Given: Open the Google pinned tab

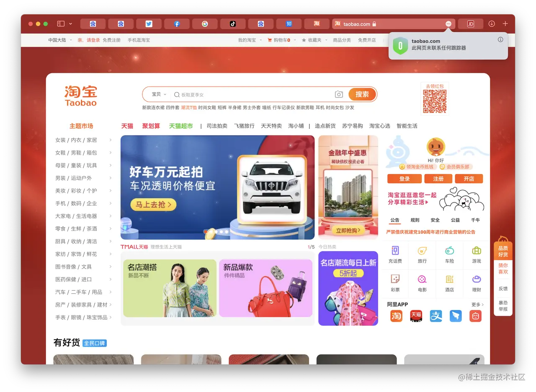Looking at the screenshot, I should [x=205, y=24].
